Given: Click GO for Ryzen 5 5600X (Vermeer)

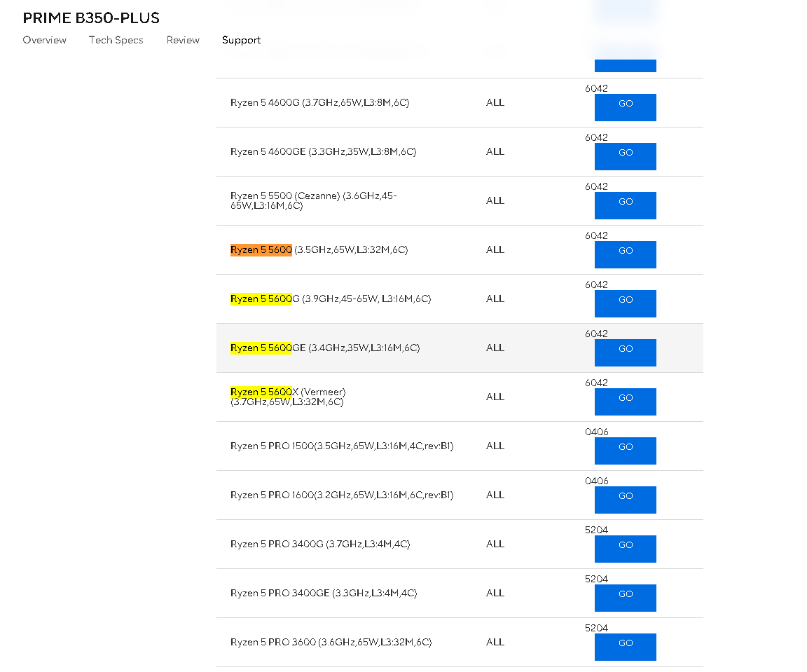Looking at the screenshot, I should coord(626,402).
